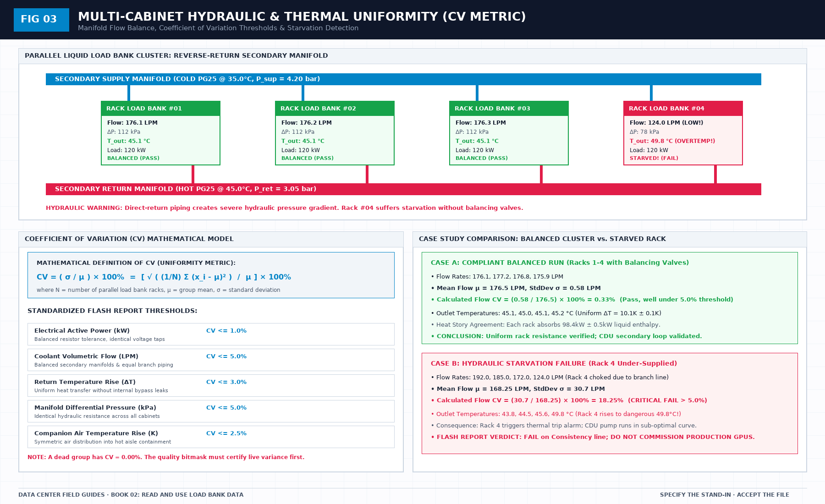Click 'Flow: 176.1 LPM' in Rack #01
Viewport: 825px width, 504px height.
click(x=132, y=123)
